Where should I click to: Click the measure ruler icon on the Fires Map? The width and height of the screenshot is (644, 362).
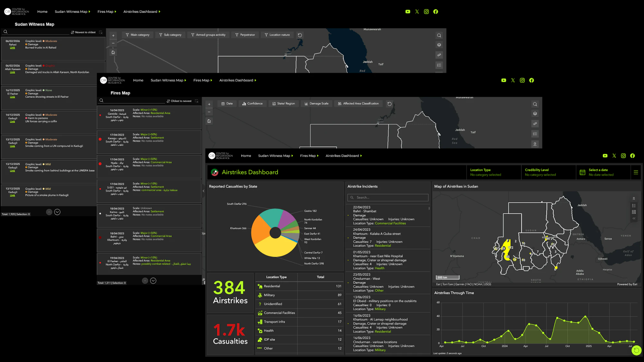(x=535, y=124)
